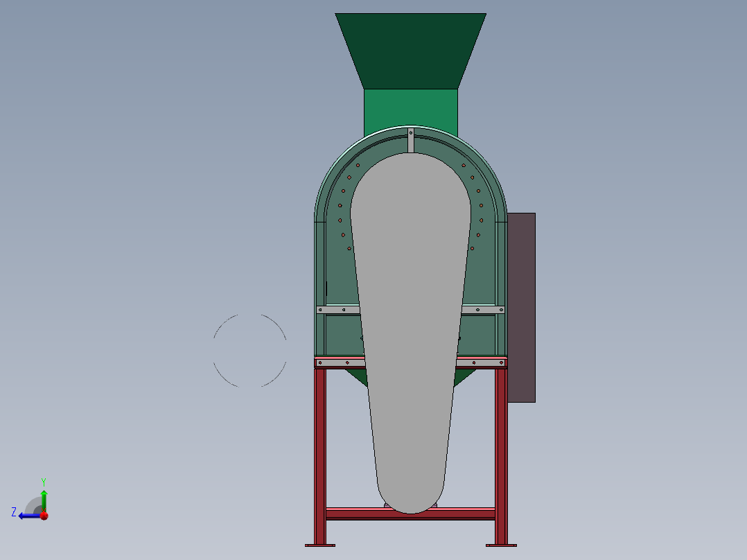
Task: Select the dark grey box on right side
Action: pyautogui.click(x=522, y=308)
